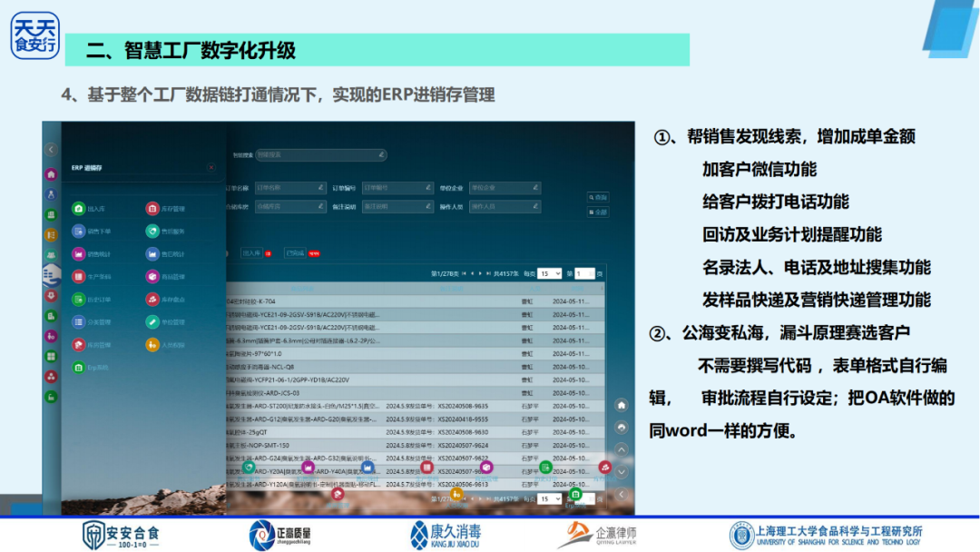Open 售后统计 from the ERP menu panel
980x552 pixels.
coord(166,254)
